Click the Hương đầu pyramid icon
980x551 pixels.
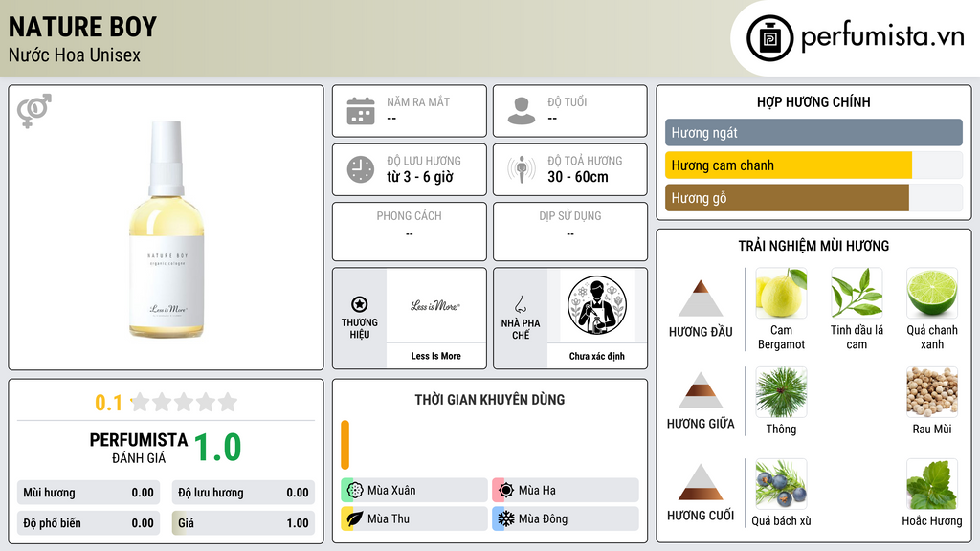coord(701,298)
